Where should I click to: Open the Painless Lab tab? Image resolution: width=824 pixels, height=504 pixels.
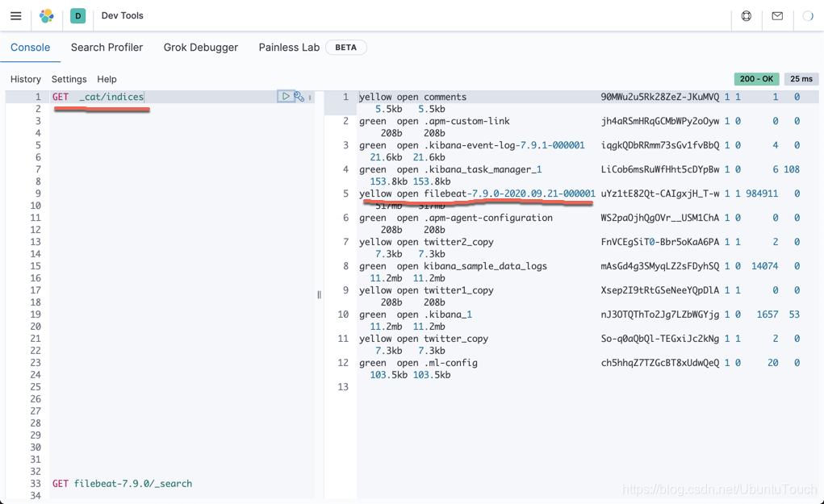[x=289, y=48]
